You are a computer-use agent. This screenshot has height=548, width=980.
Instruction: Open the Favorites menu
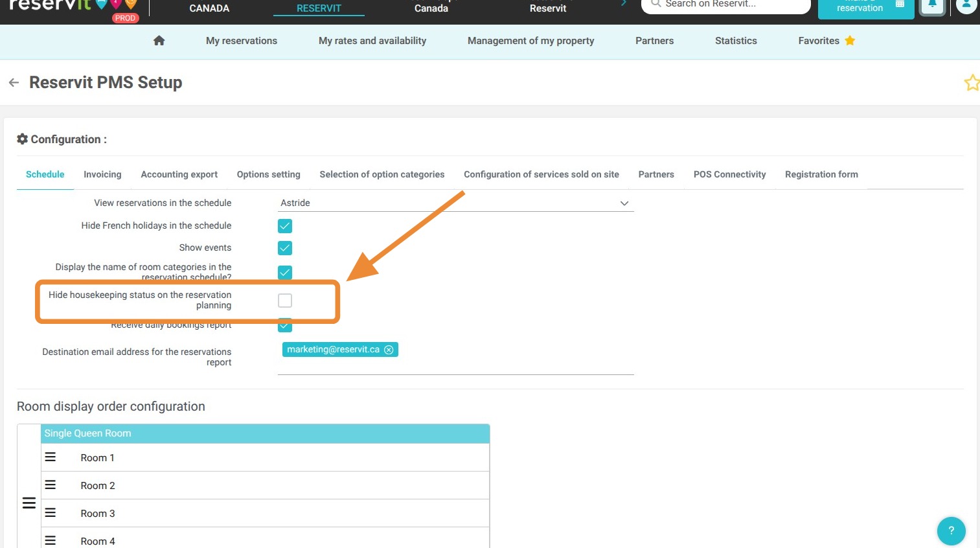[826, 41]
